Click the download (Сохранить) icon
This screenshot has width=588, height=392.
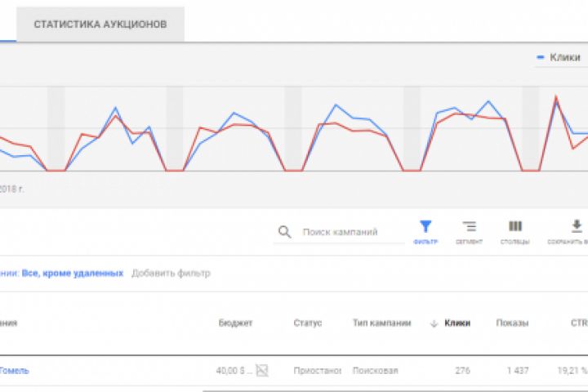(577, 227)
